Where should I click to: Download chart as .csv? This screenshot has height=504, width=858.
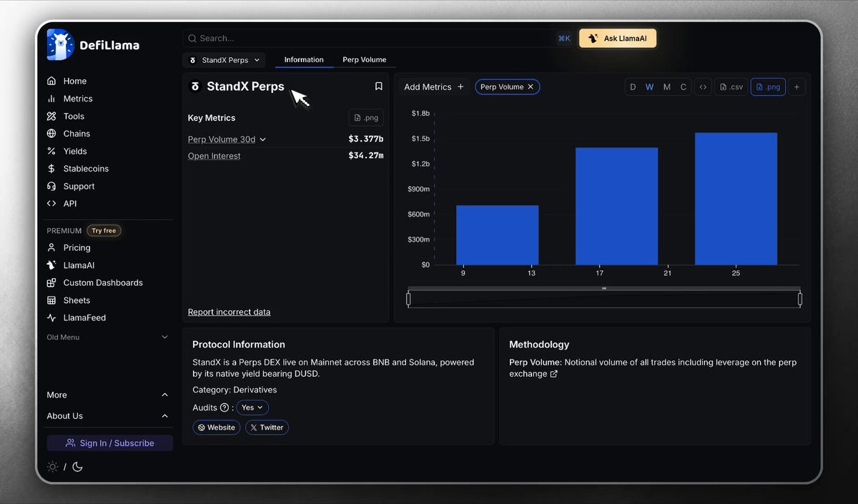731,87
